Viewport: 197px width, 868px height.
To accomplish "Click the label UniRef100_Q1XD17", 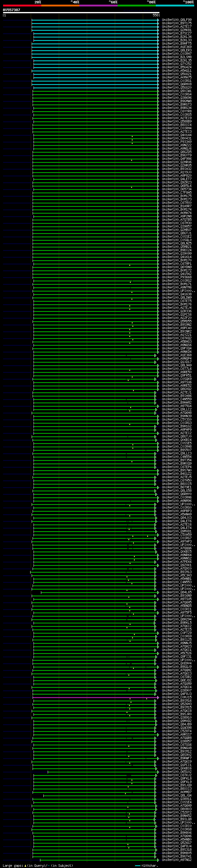I will click(177, 362).
